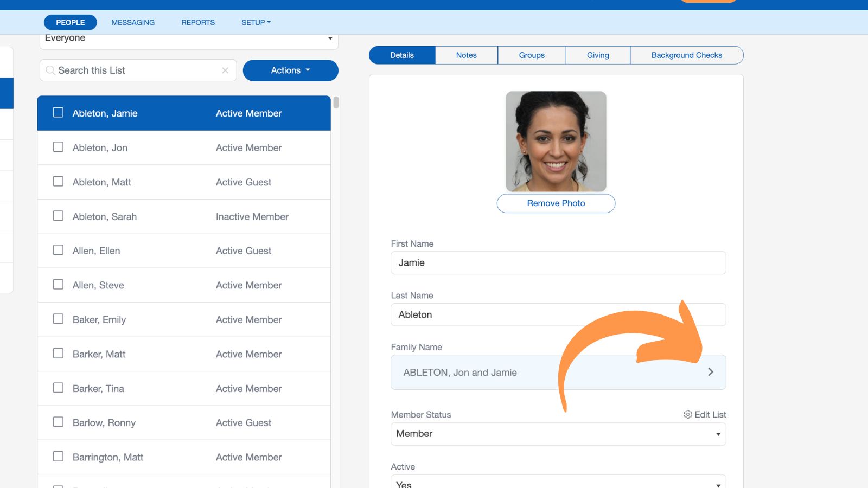The height and width of the screenshot is (488, 868).
Task: Open the Setup menu
Action: (x=256, y=22)
